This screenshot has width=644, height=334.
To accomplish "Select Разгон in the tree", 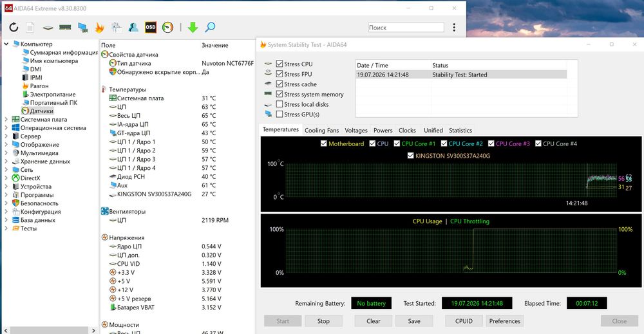I will coord(39,86).
